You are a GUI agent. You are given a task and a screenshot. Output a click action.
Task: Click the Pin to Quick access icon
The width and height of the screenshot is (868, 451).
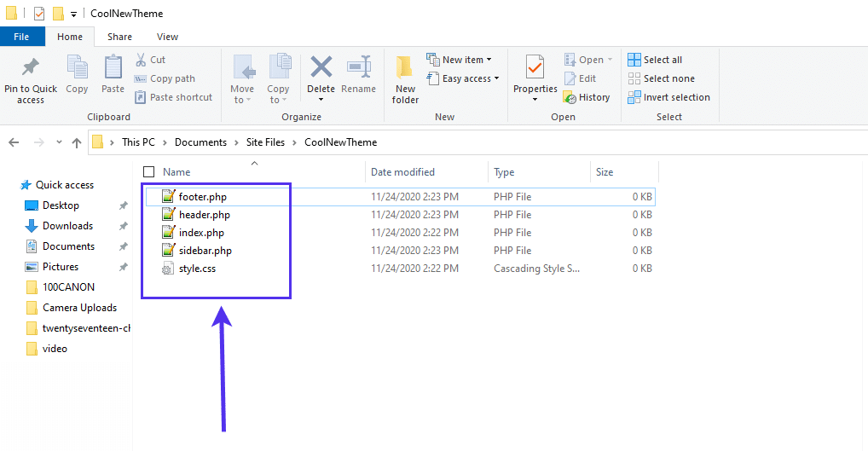click(31, 67)
